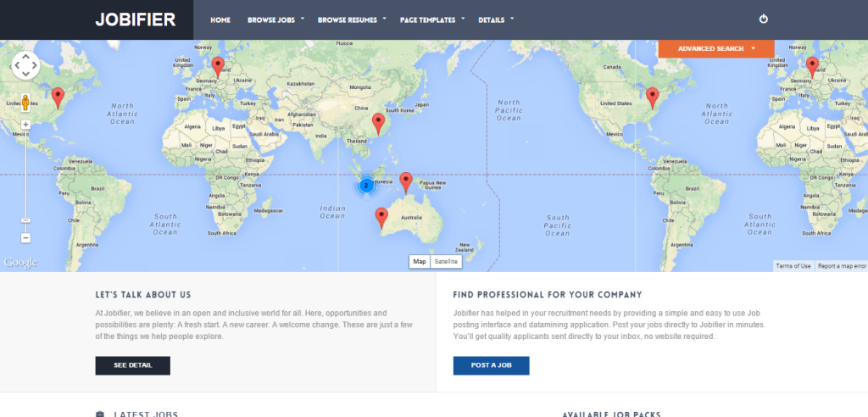Zoom out the map with minus button

click(25, 238)
